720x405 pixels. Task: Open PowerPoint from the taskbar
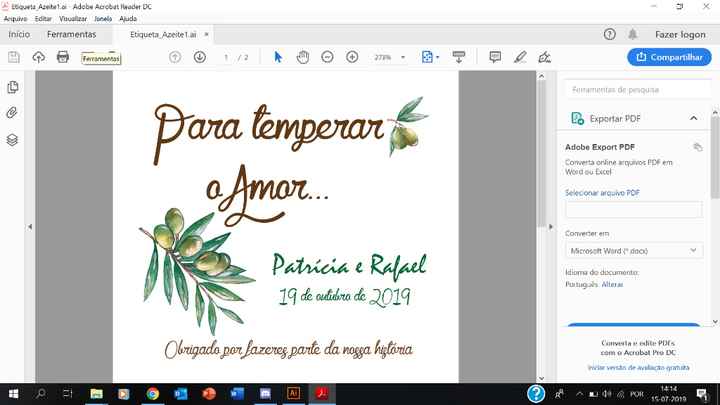tap(211, 394)
